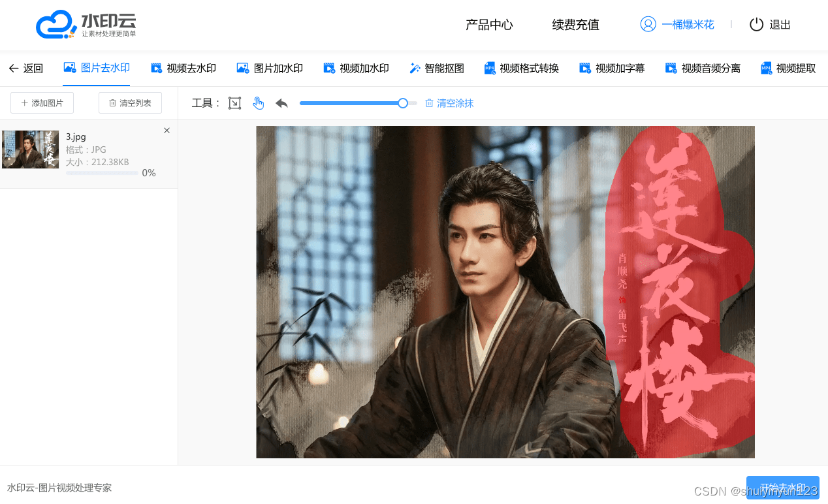Screen dimensions: 828x504
Task: Click the 格式：JPG text
Action: pyautogui.click(x=86, y=150)
